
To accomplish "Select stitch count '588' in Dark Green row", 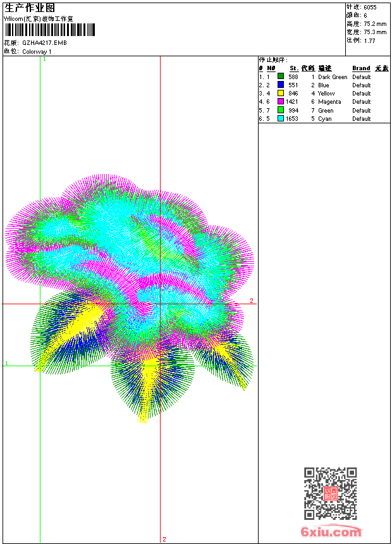I will point(293,77).
